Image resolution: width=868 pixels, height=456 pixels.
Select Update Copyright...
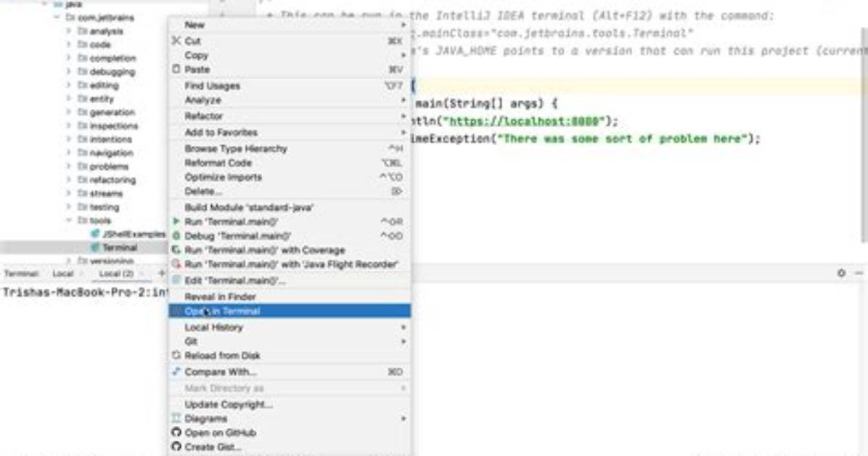pyautogui.click(x=290, y=404)
